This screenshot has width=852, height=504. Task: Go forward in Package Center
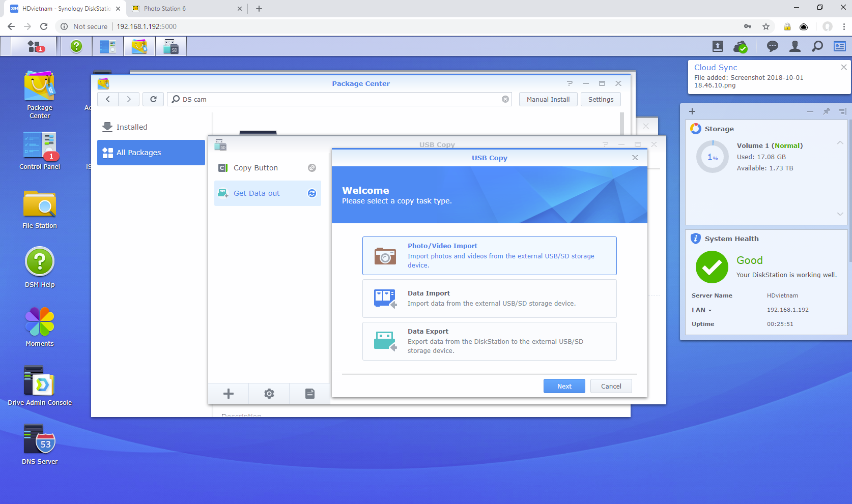click(129, 99)
